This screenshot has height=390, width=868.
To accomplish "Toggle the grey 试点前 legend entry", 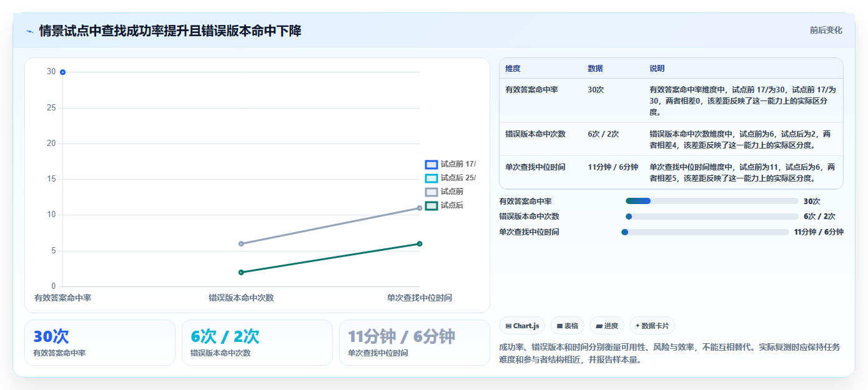I will tap(444, 192).
